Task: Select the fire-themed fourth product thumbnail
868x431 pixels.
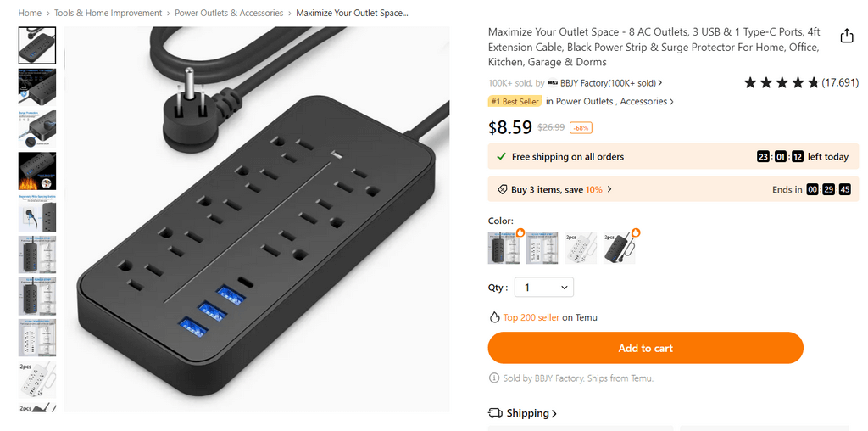Action: pyautogui.click(x=37, y=171)
